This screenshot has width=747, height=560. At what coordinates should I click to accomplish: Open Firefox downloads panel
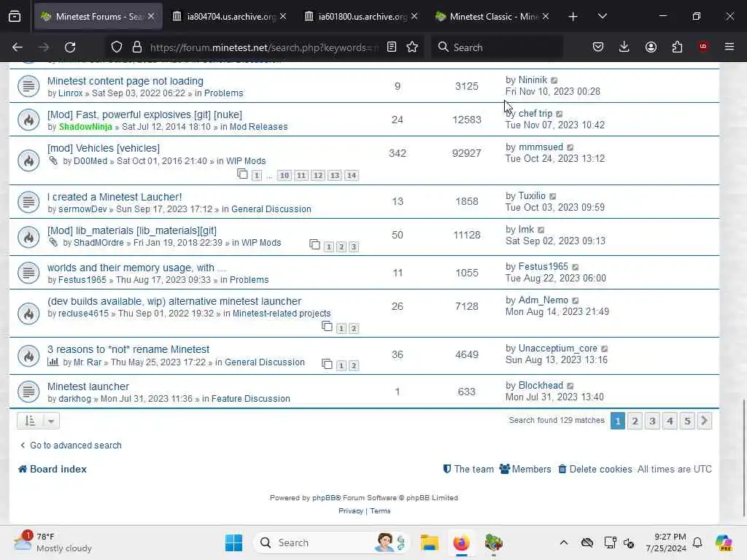624,47
